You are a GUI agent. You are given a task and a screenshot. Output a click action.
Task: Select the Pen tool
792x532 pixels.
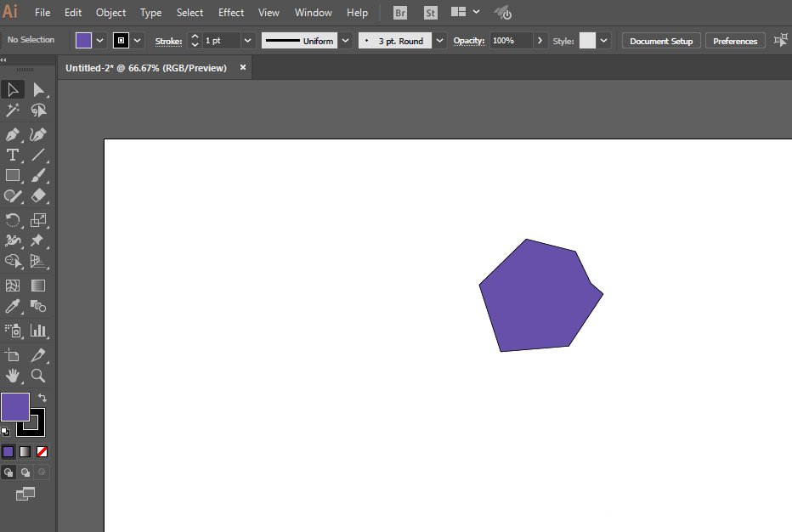pyautogui.click(x=13, y=134)
